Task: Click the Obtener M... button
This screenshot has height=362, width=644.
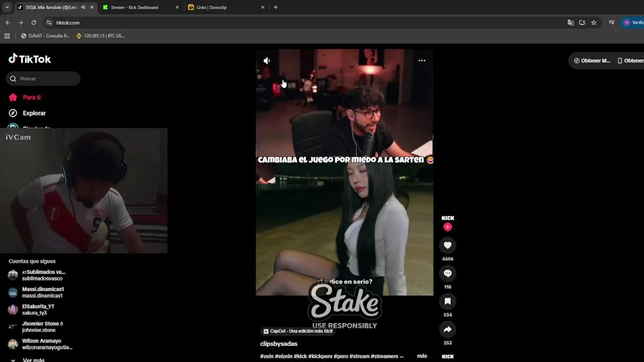Action: (592, 60)
